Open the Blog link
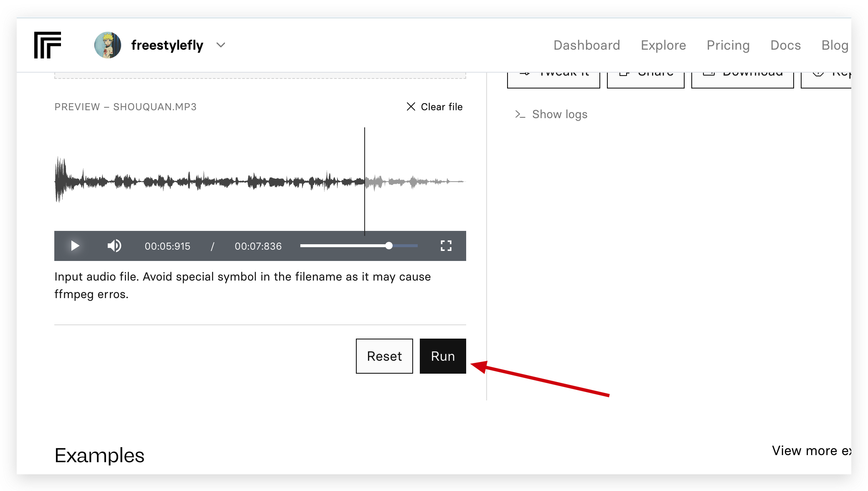Screen dimensions: 868x491 (835, 45)
